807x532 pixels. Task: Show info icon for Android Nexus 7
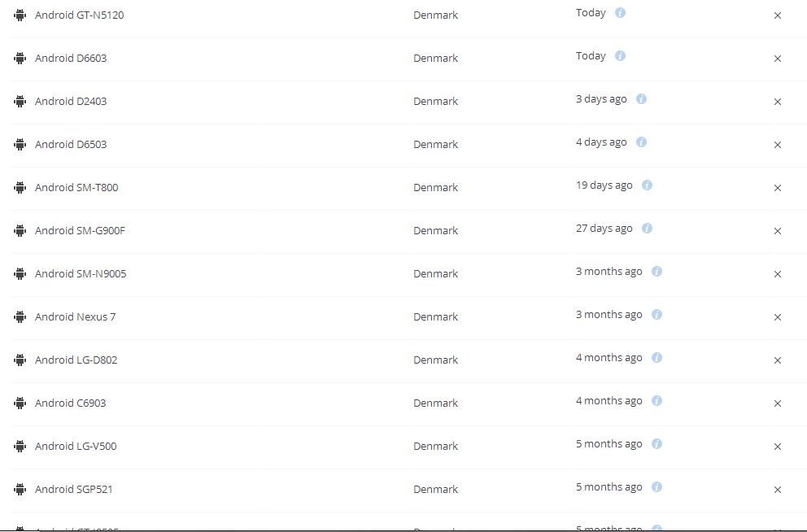tap(657, 314)
